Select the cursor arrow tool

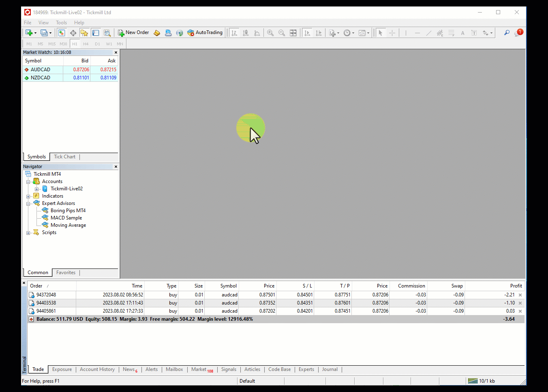click(380, 33)
